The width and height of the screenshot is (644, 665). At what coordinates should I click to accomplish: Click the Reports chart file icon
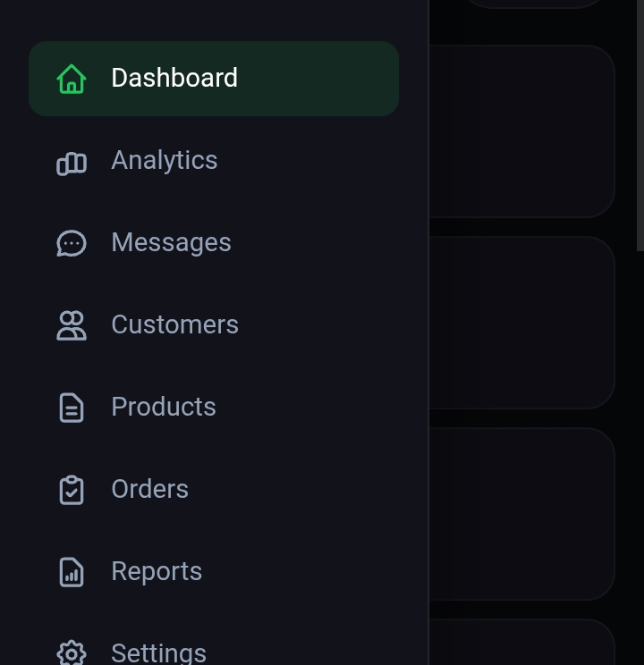(x=72, y=572)
